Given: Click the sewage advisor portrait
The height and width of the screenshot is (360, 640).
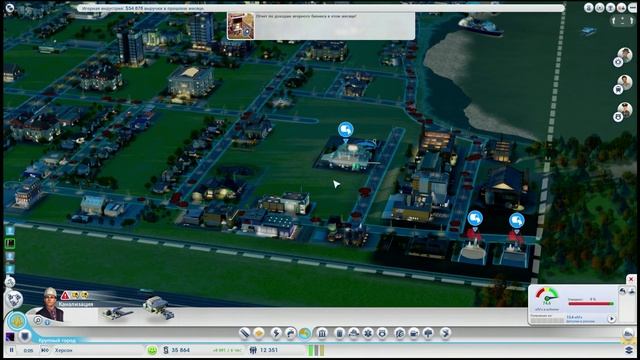Looking at the screenshot, I should pyautogui.click(x=51, y=304).
